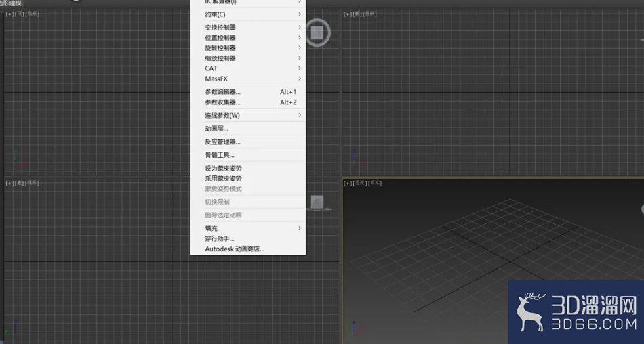Open the [+] menu in the 透视 viewport

[x=348, y=183]
